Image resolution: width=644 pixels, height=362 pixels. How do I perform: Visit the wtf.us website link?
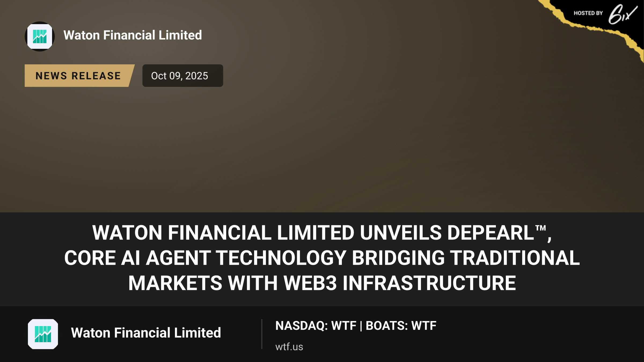(x=289, y=347)
